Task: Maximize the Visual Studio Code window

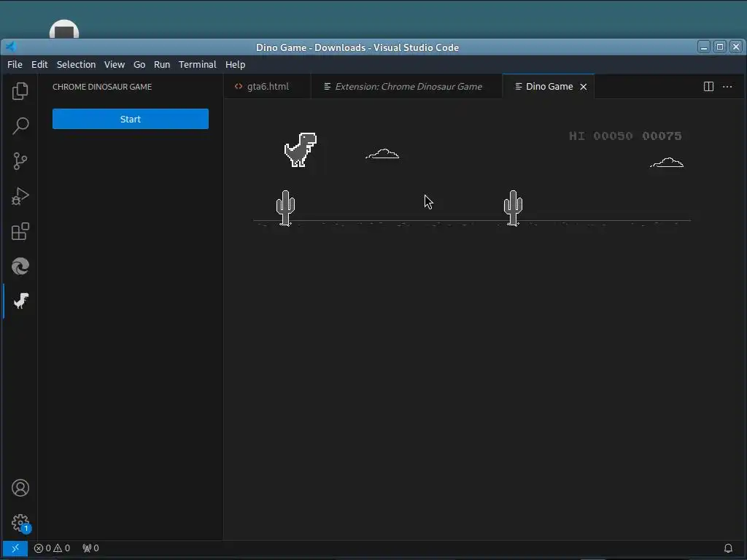Action: 720,47
